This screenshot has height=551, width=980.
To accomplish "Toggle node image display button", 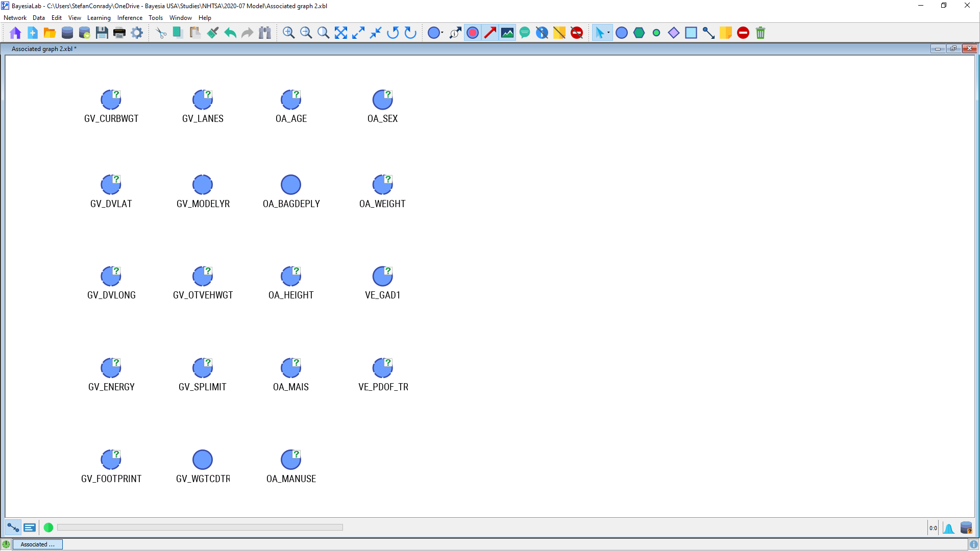I will 507,33.
